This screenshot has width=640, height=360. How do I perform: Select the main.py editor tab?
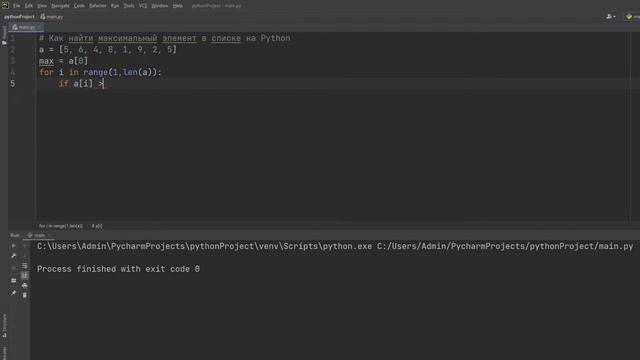point(25,27)
